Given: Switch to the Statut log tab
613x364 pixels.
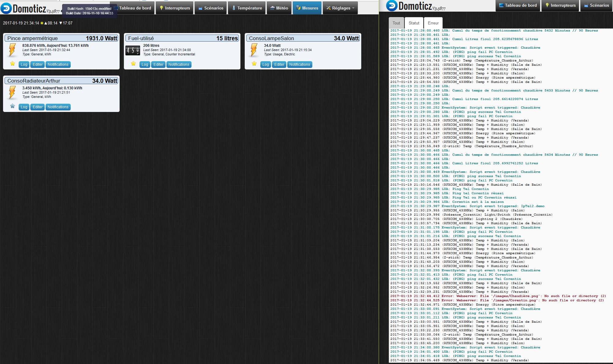Looking at the screenshot, I should (x=414, y=23).
